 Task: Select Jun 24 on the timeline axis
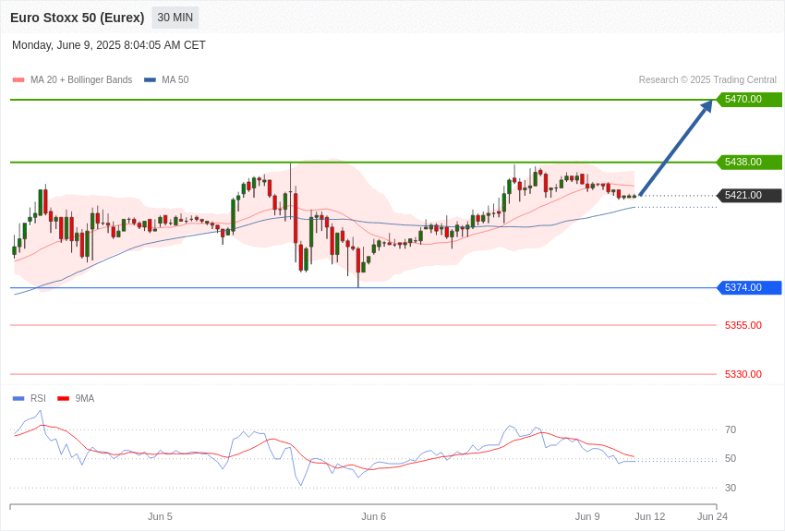pos(711,516)
